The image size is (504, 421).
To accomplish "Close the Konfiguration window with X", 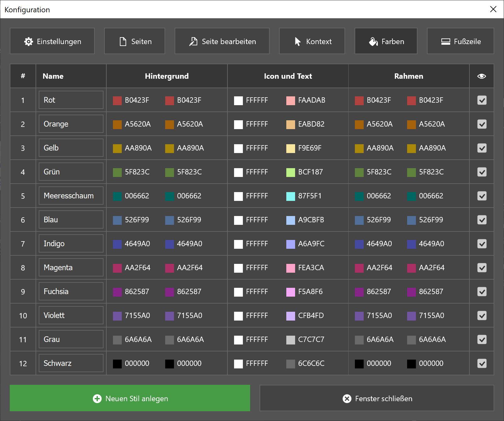I will tap(493, 9).
